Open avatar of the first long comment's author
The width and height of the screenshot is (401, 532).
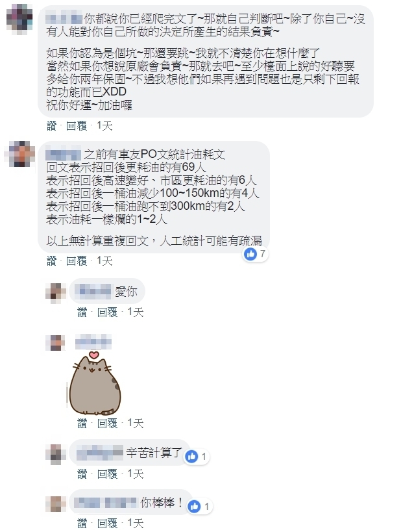pyautogui.click(x=19, y=17)
